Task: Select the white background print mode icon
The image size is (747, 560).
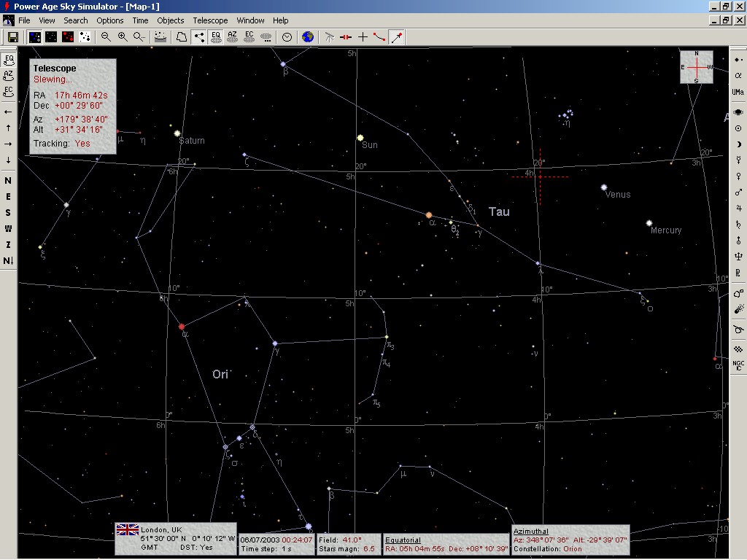Action: coord(85,37)
